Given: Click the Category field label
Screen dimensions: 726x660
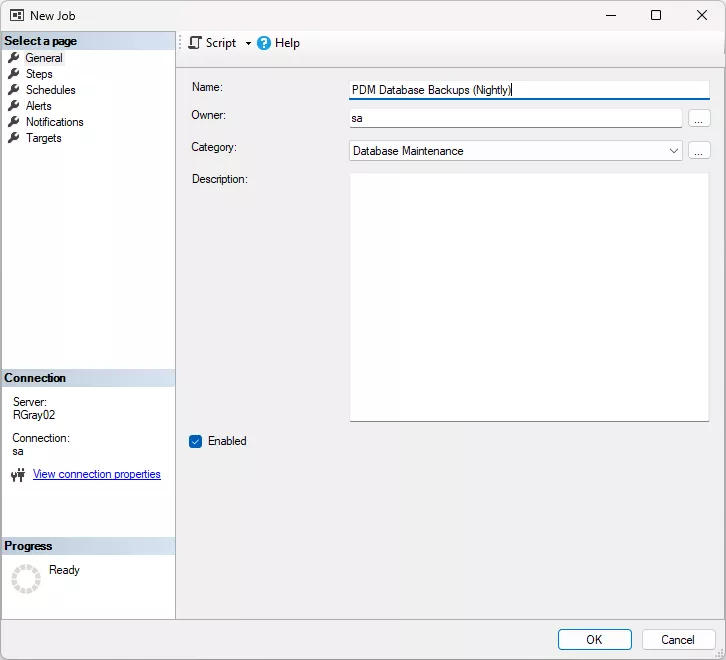Looking at the screenshot, I should click(x=214, y=147).
